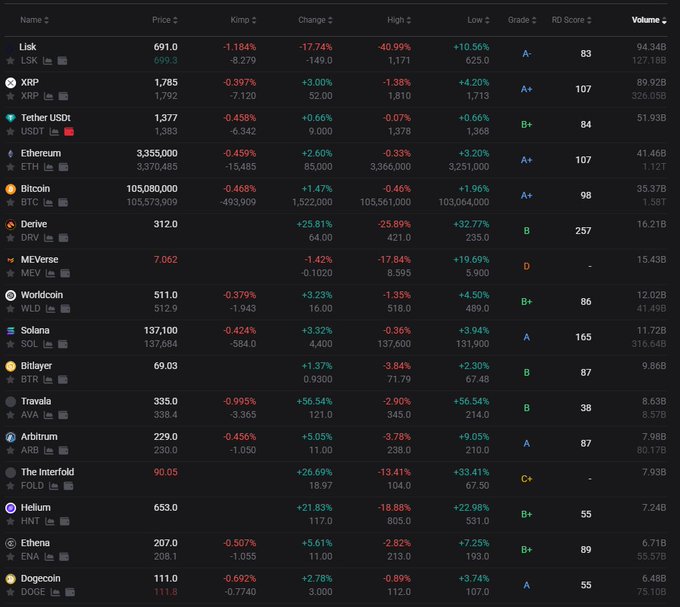Click the Arbitrum logo icon
This screenshot has height=607, width=680.
10,437
